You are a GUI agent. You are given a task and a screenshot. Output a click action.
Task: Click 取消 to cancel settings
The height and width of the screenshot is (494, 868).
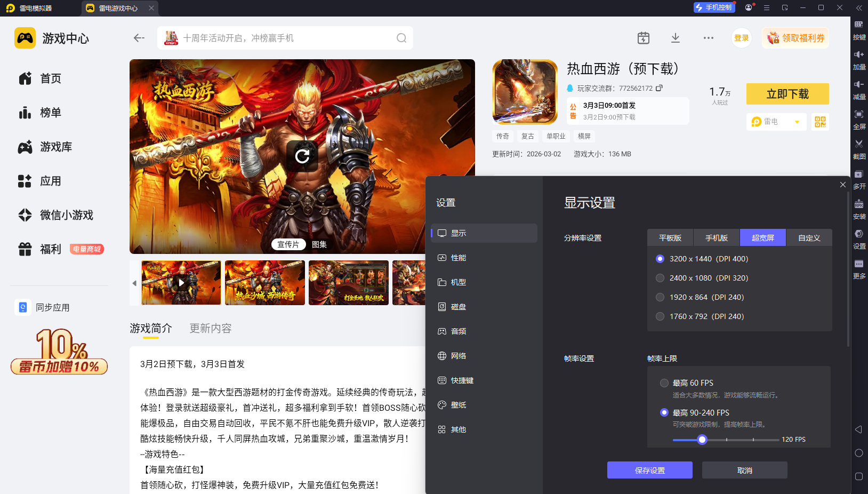pos(745,470)
